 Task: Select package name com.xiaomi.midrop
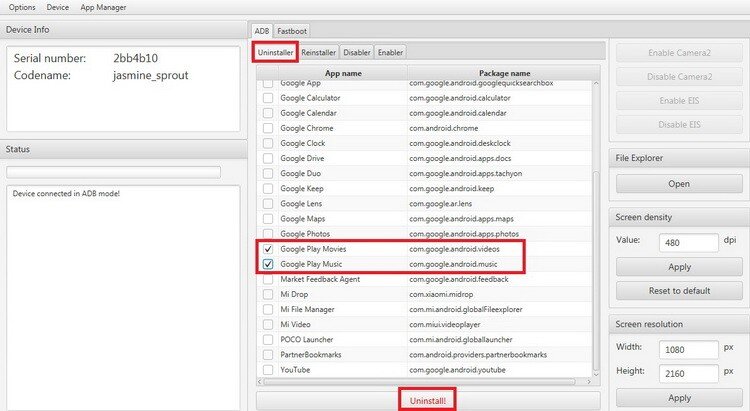pos(441,294)
